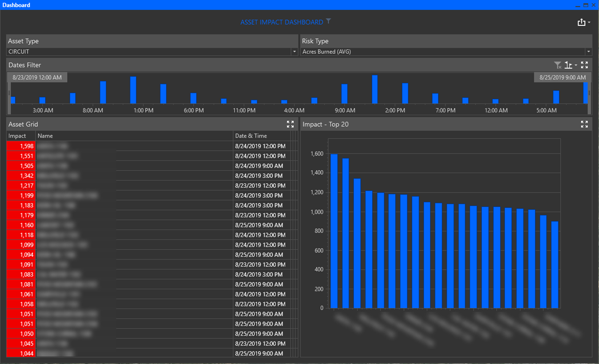Click the export/share icon in dashboard header
This screenshot has width=599, height=364.
pyautogui.click(x=581, y=22)
